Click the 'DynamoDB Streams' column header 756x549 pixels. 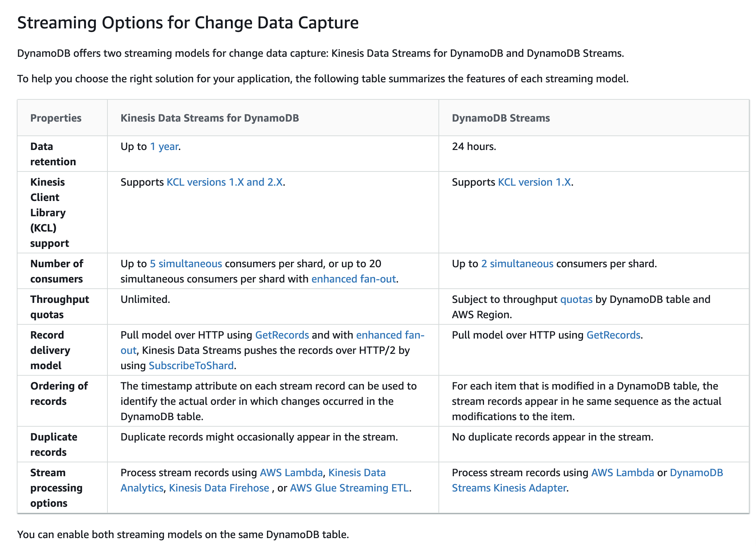click(x=501, y=118)
